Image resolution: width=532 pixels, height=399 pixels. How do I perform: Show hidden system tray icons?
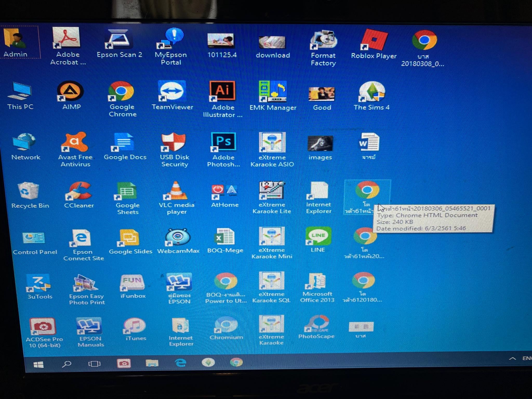coord(512,358)
